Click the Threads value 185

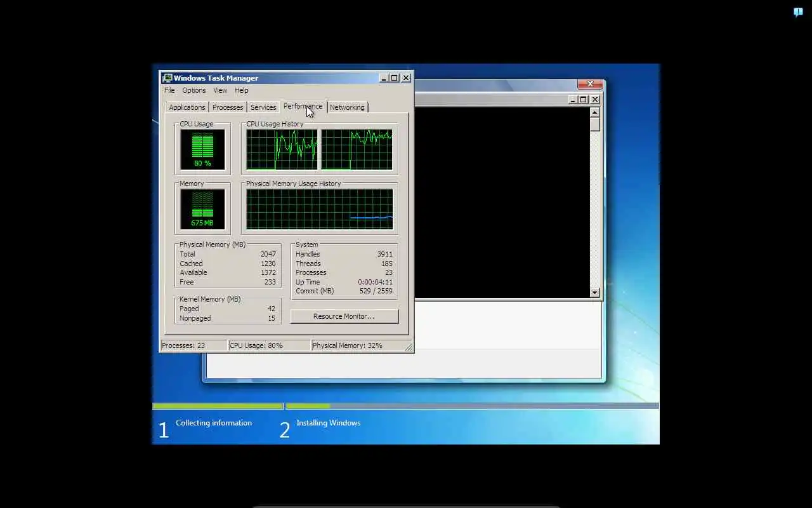pos(387,264)
